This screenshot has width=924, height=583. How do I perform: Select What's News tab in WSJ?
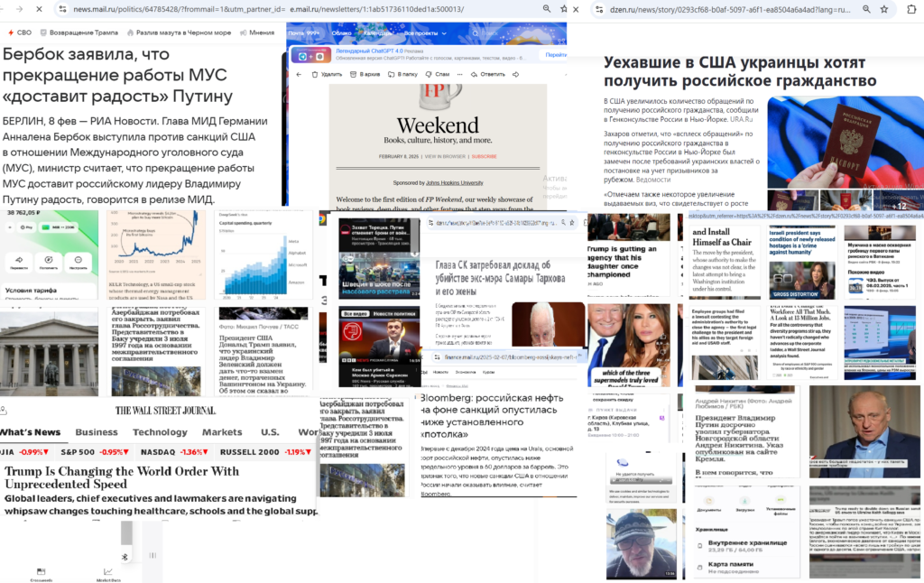(x=30, y=432)
